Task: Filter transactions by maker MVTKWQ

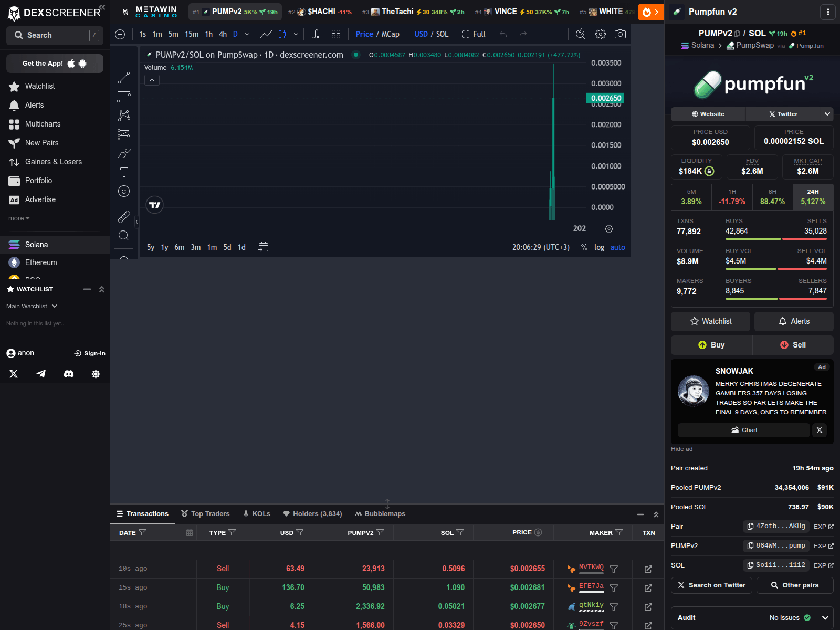Action: (614, 569)
